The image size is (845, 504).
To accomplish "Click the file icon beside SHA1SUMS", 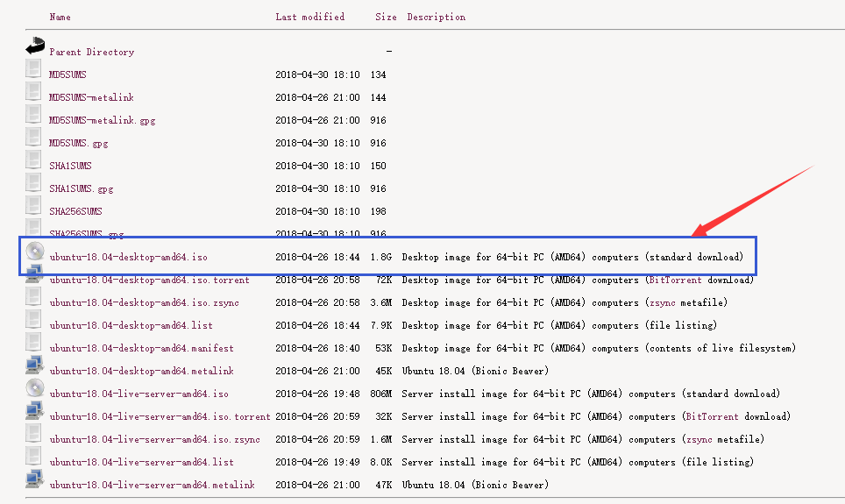I will tap(33, 160).
